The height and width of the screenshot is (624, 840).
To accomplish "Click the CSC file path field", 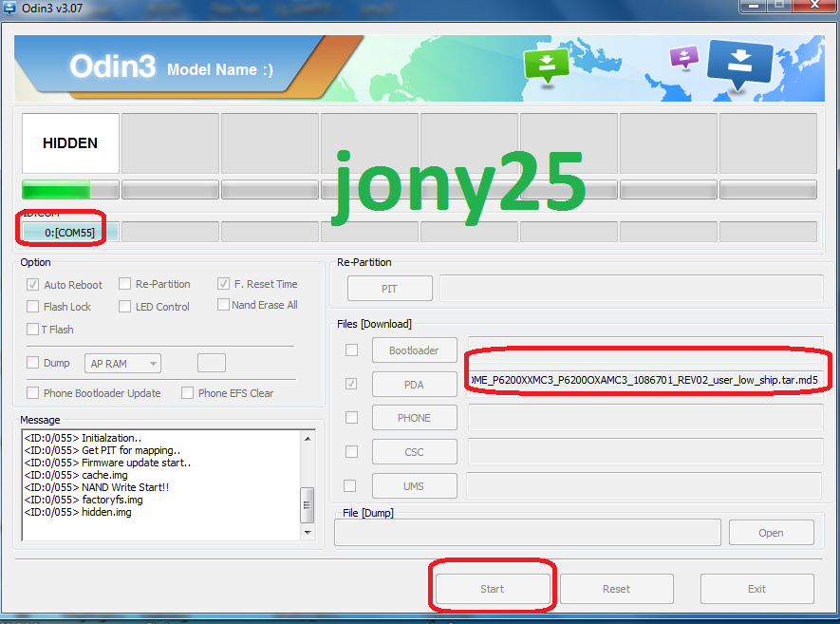I will pyautogui.click(x=645, y=452).
